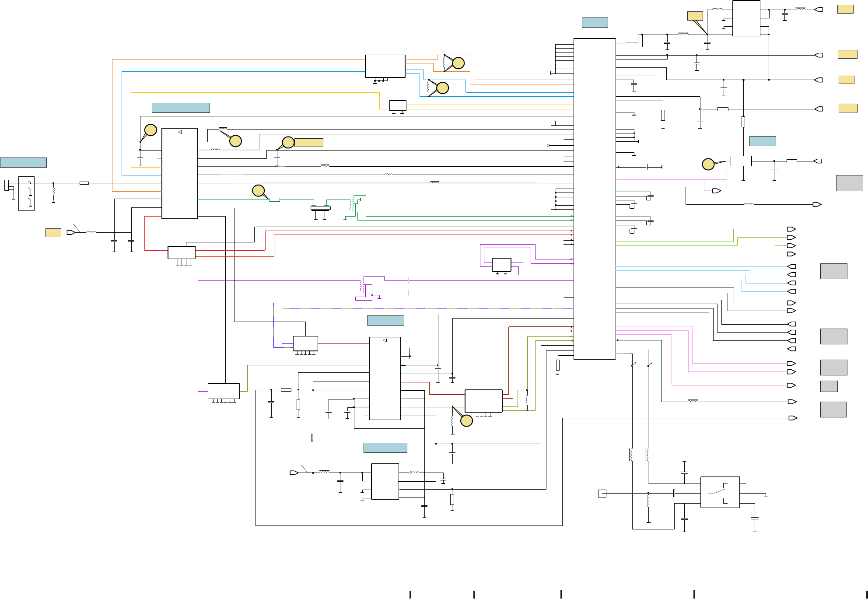Image resolution: width=868 pixels, height=599 pixels.
Task: Click the small IC wired with purple lines
Action: (x=501, y=265)
